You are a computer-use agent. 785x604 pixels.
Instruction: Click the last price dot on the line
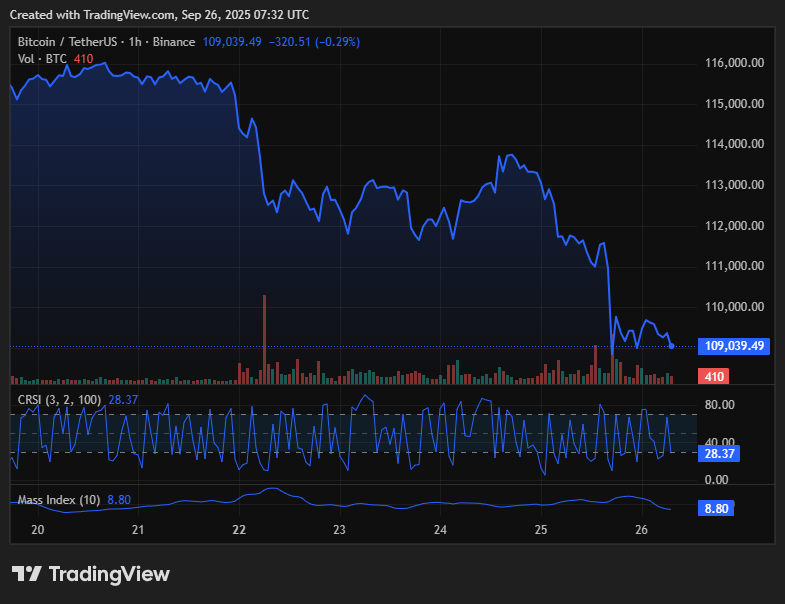tap(671, 346)
